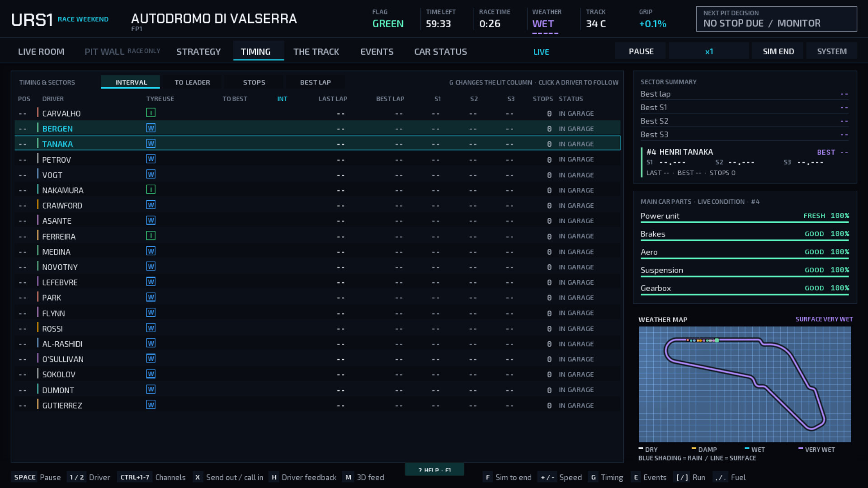Click Gutierrez's wet tyre icon
868x488 pixels.
[x=151, y=405]
